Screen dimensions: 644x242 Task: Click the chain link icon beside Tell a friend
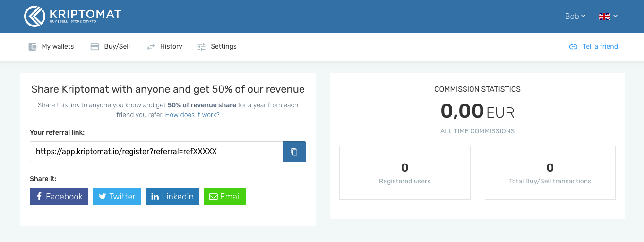click(x=573, y=47)
